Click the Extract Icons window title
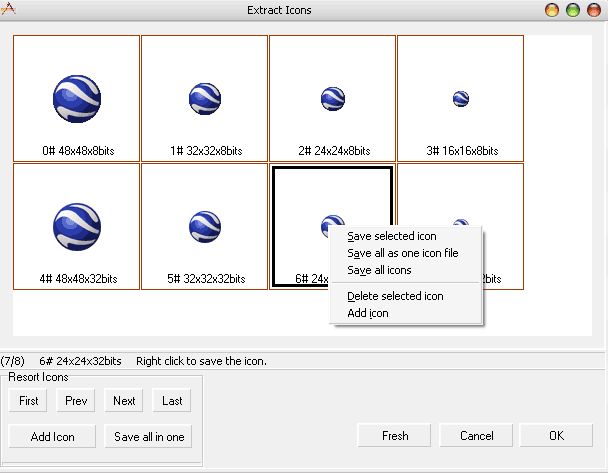This screenshot has width=608, height=473. pyautogui.click(x=279, y=10)
